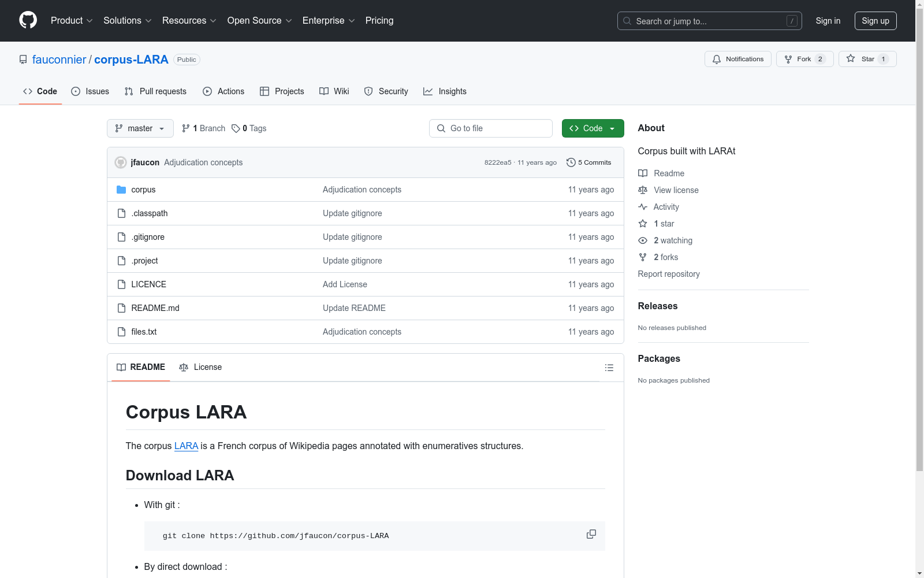
Task: Click the search magnifier icon in header
Action: coord(627,21)
